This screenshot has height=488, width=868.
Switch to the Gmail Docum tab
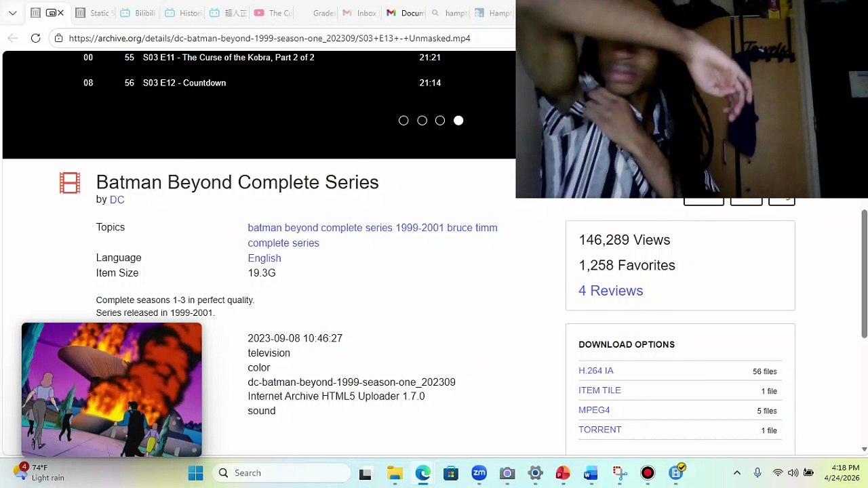[405, 13]
